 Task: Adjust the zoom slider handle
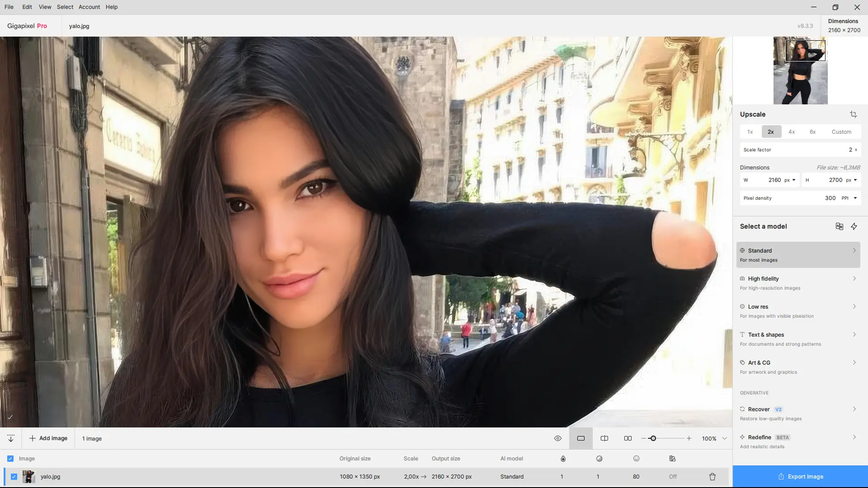coord(652,438)
